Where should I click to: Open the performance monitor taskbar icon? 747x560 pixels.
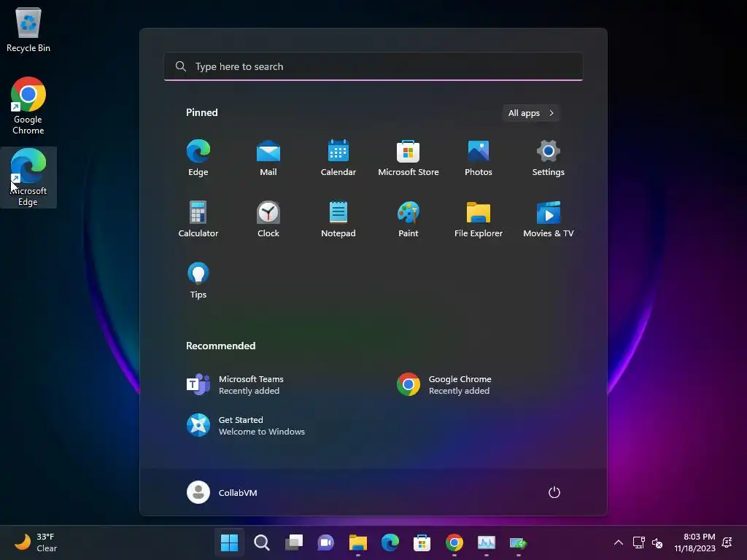coord(487,542)
